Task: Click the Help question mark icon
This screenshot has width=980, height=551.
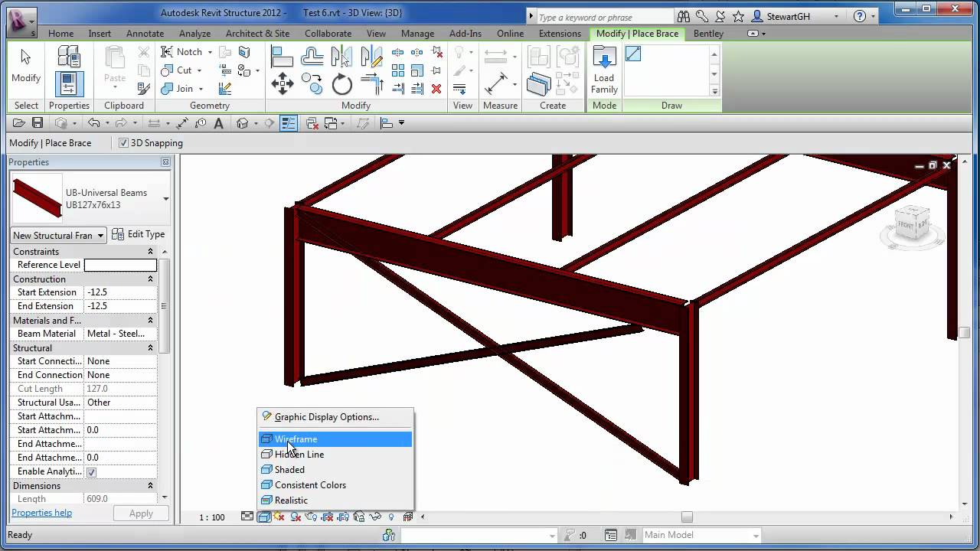Action: [859, 16]
